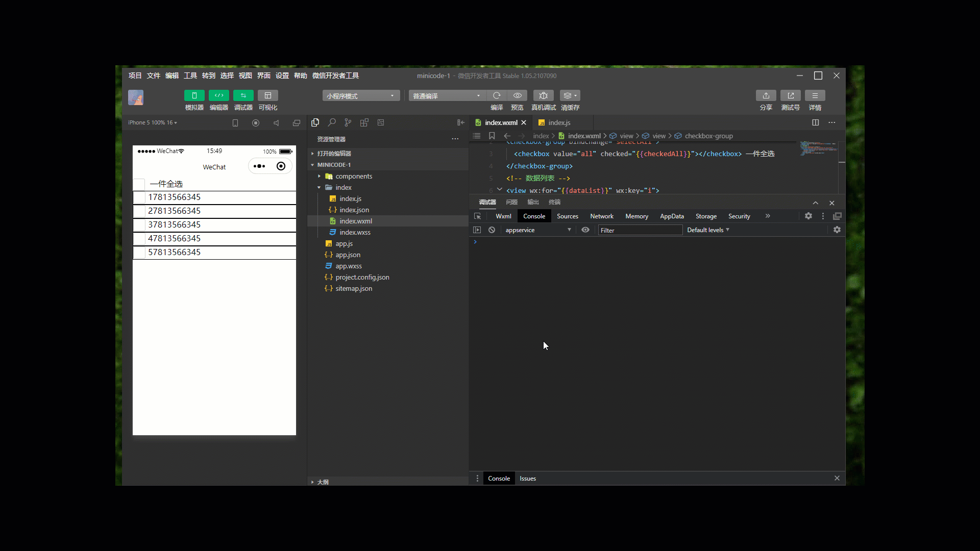Open the Default levels dropdown
The width and height of the screenshot is (980, 551).
[707, 230]
